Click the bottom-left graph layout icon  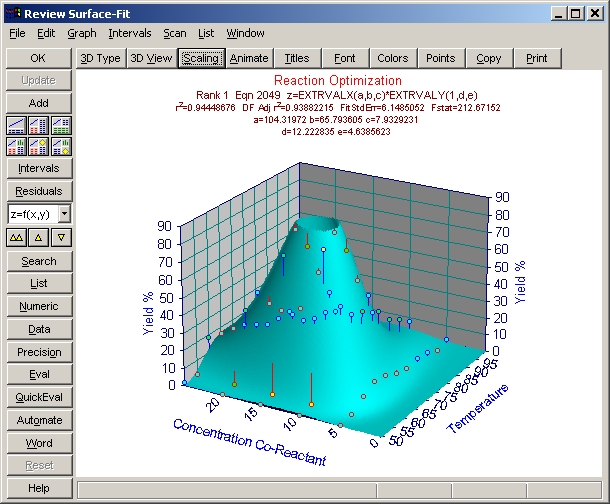point(17,146)
